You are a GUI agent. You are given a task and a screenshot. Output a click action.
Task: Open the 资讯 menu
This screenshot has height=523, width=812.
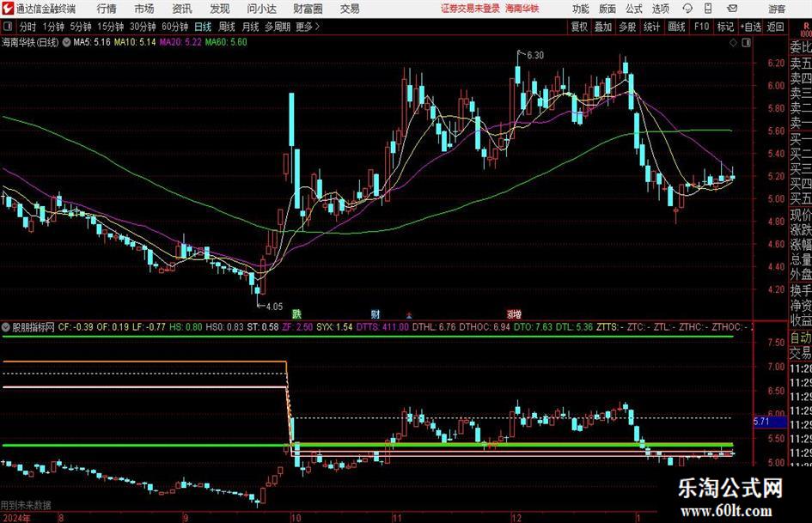(x=182, y=9)
